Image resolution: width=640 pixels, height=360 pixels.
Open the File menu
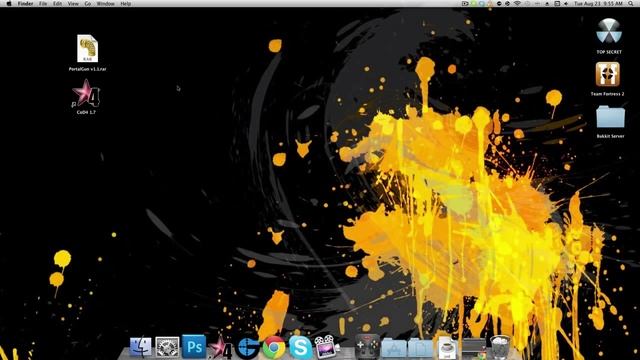point(43,4)
